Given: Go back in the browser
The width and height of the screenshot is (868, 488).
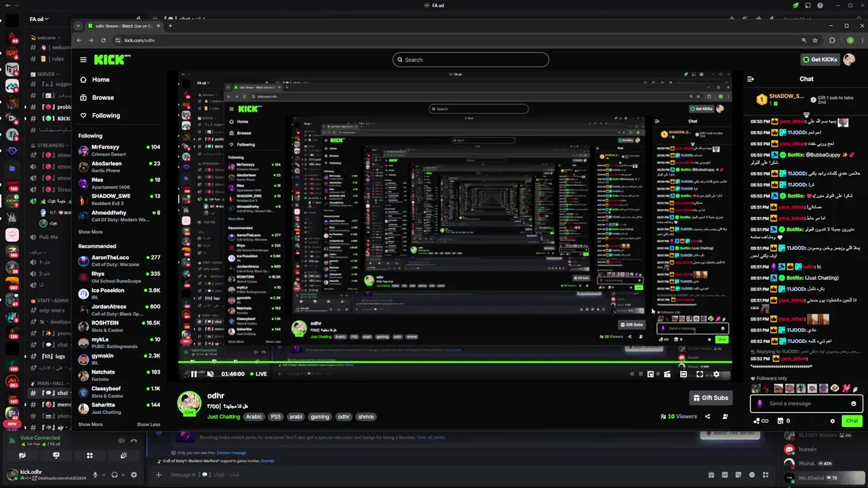Looking at the screenshot, I should click(x=79, y=40).
